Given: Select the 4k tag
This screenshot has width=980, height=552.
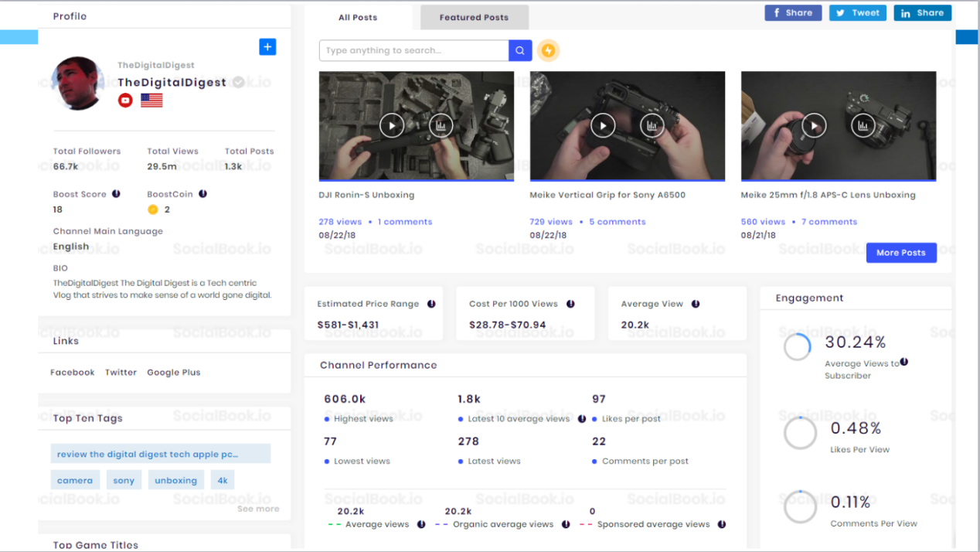Looking at the screenshot, I should tap(223, 480).
